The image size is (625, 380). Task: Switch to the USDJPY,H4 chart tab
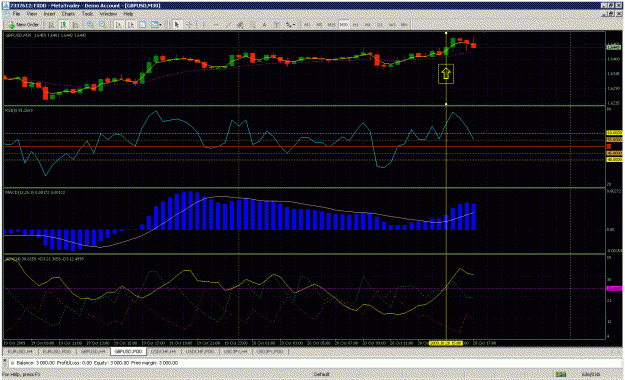coord(236,352)
